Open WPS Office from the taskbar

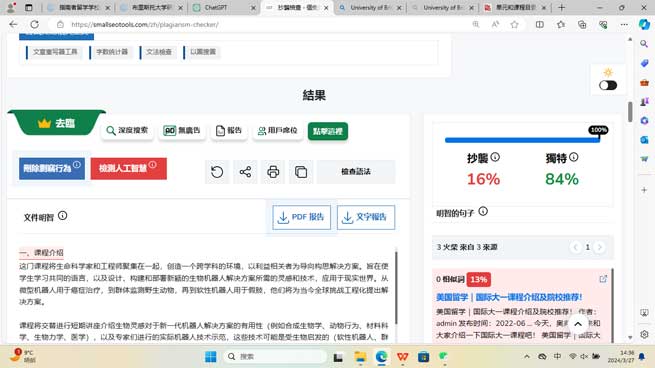(403, 357)
